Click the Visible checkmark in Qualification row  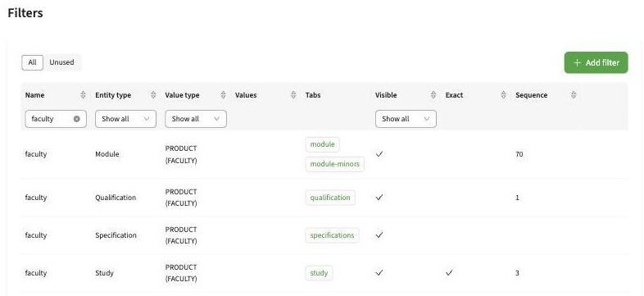point(379,198)
